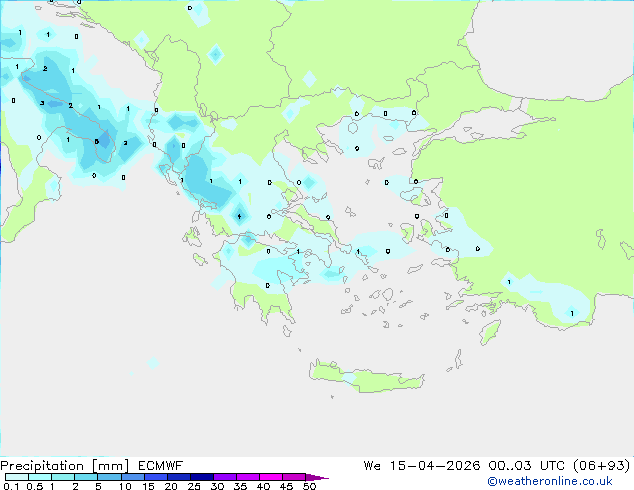Pick the 15–20 mm legend color box
Viewport: 634px width, 490px height.
tap(156, 477)
